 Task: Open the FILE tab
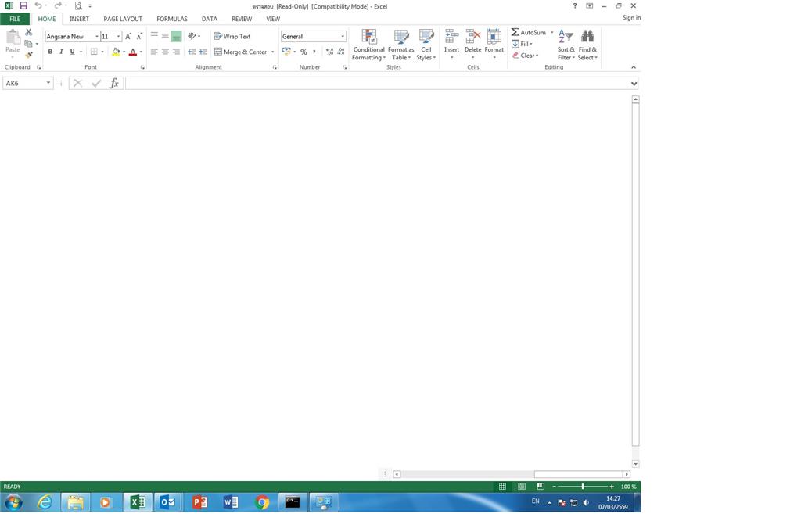click(x=15, y=19)
